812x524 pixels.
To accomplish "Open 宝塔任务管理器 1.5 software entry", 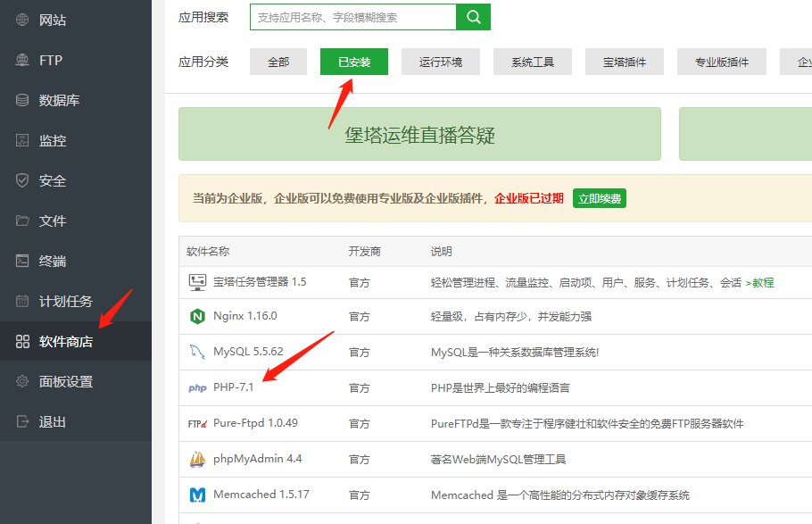I will (260, 282).
